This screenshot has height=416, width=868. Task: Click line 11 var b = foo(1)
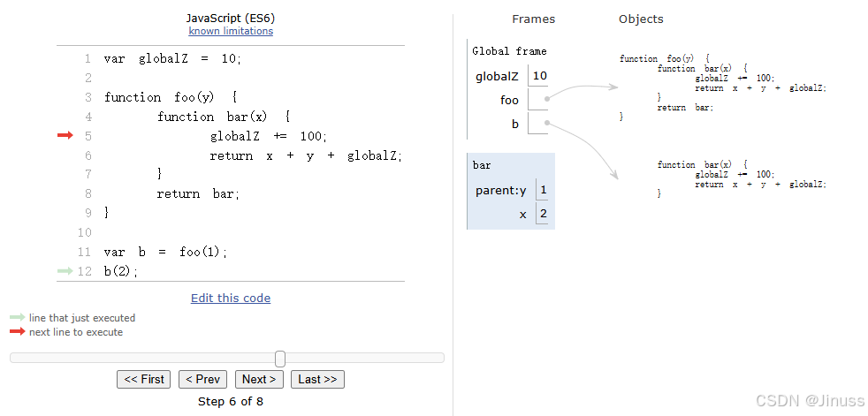[x=165, y=253]
